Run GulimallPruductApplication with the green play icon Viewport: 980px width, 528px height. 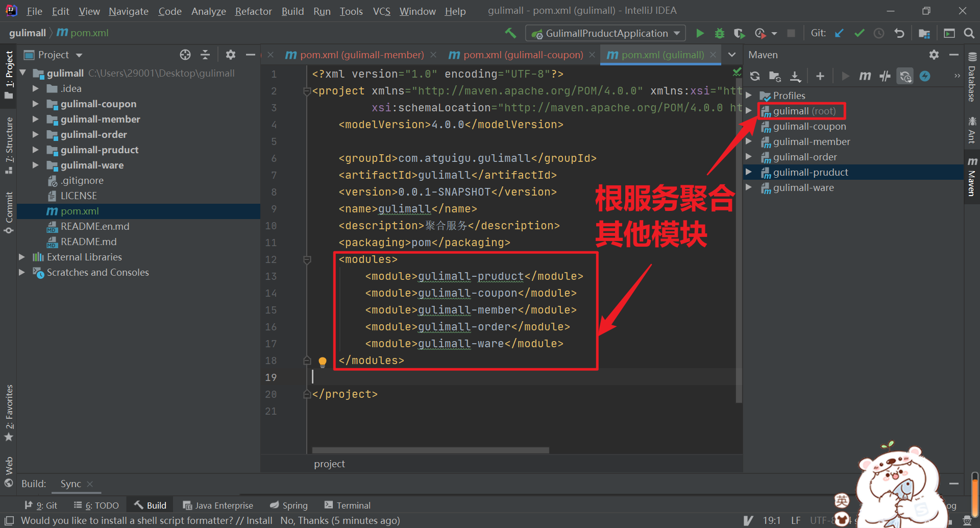[700, 33]
